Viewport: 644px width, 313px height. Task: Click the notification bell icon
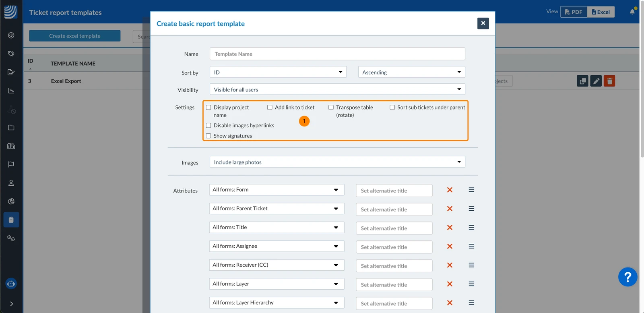[632, 12]
